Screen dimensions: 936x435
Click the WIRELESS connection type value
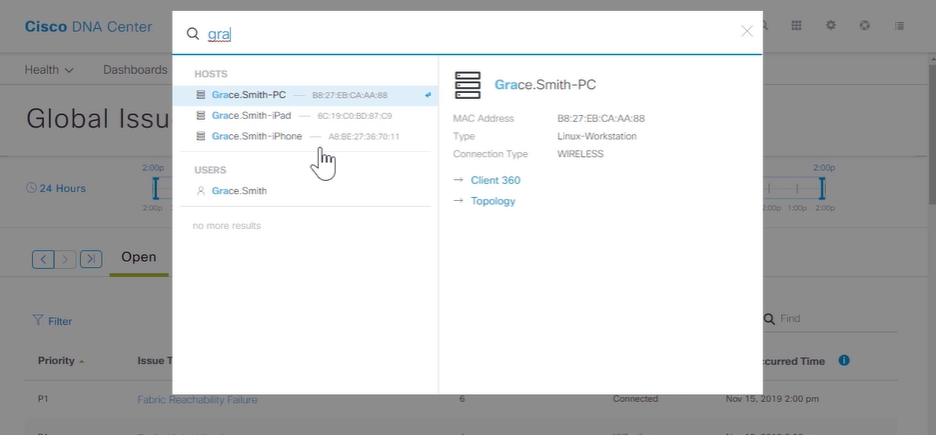tap(580, 154)
